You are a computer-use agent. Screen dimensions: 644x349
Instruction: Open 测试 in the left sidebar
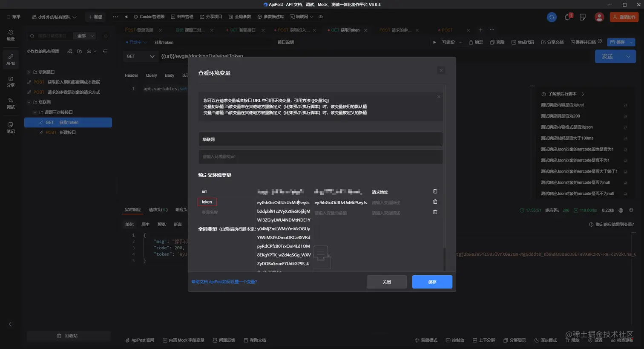(x=11, y=104)
